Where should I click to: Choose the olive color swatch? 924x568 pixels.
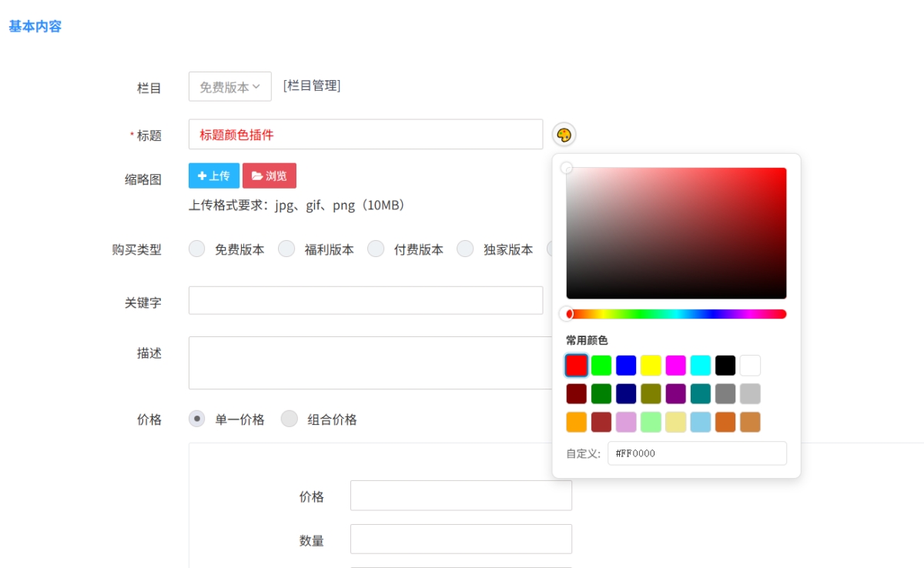click(651, 393)
